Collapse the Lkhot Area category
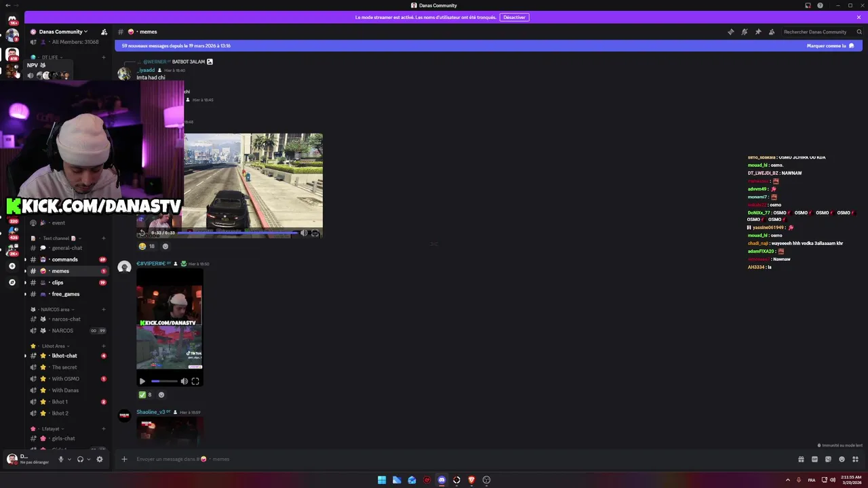The image size is (868, 488). coord(51,346)
